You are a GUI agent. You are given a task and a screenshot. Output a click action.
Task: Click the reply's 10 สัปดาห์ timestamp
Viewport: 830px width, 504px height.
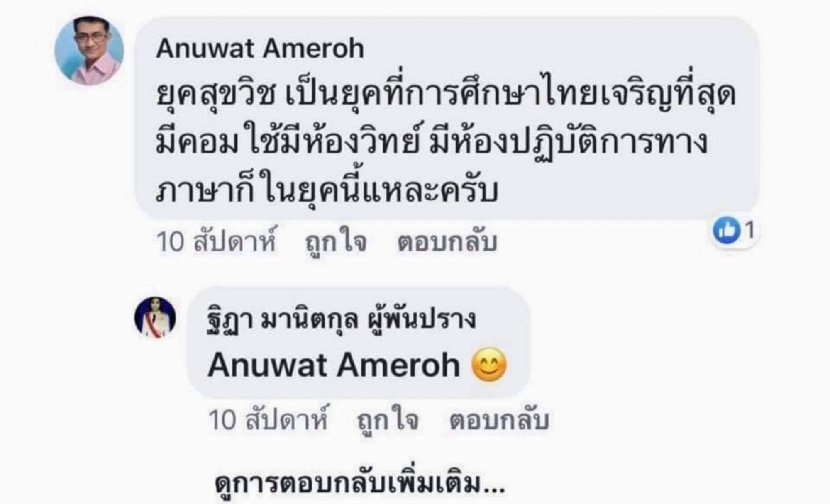coord(268,419)
